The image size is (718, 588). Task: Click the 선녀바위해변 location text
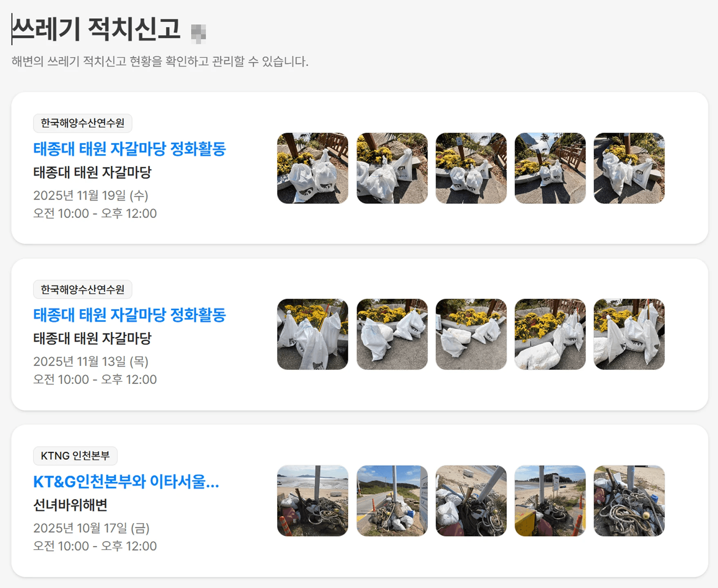(70, 505)
